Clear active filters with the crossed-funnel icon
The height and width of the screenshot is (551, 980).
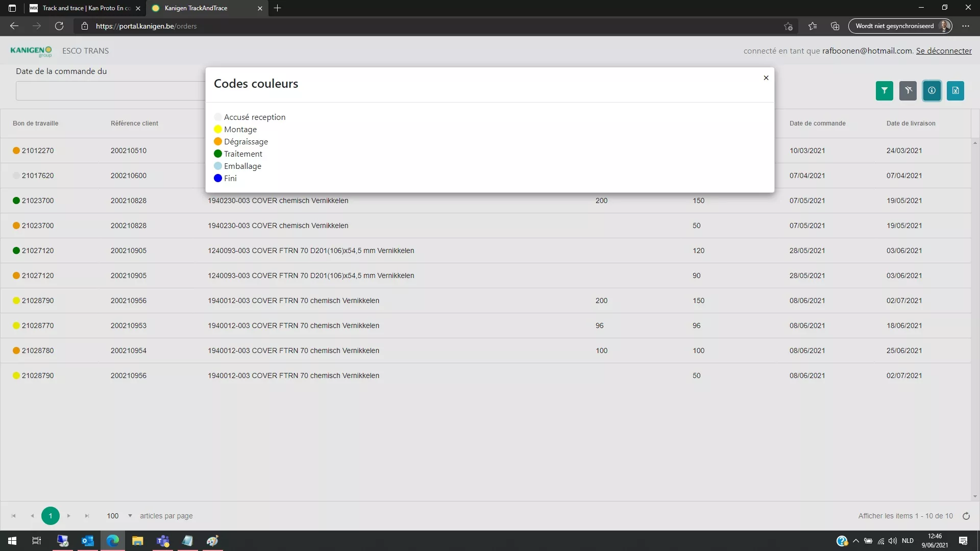(908, 90)
